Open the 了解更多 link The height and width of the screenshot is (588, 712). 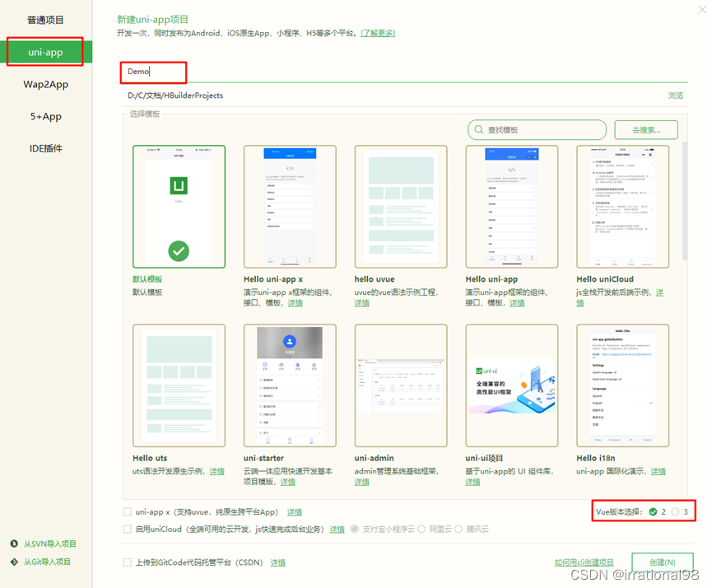tap(378, 33)
